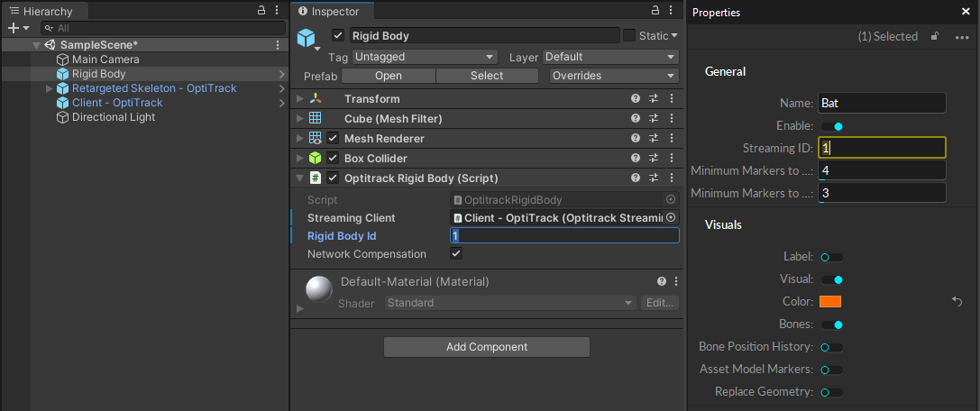Select Directional Light in the Hierarchy
Viewport: 980px width, 411px height.
[x=114, y=117]
